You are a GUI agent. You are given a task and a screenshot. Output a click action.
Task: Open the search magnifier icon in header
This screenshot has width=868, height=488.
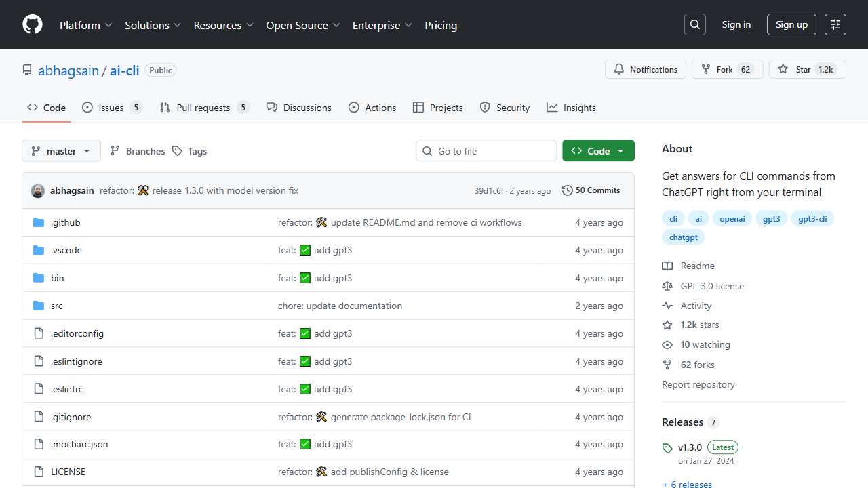695,25
